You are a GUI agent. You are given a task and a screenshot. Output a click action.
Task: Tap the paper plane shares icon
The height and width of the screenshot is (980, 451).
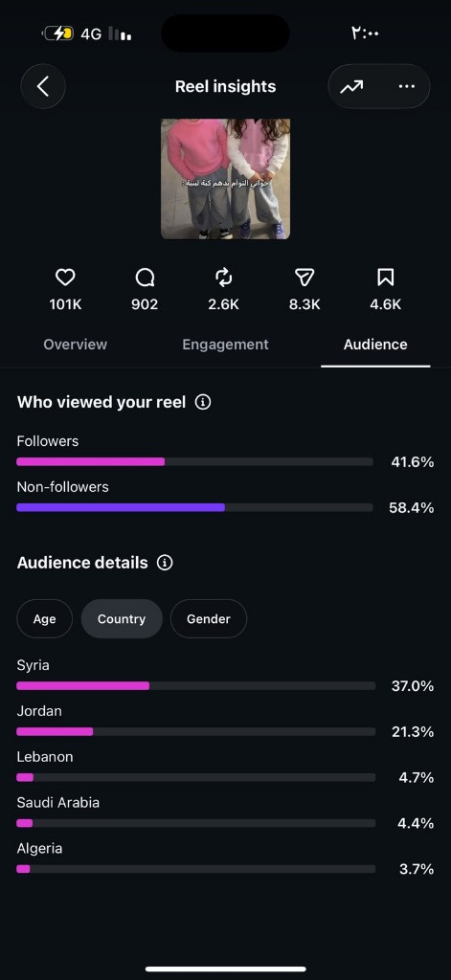(304, 278)
